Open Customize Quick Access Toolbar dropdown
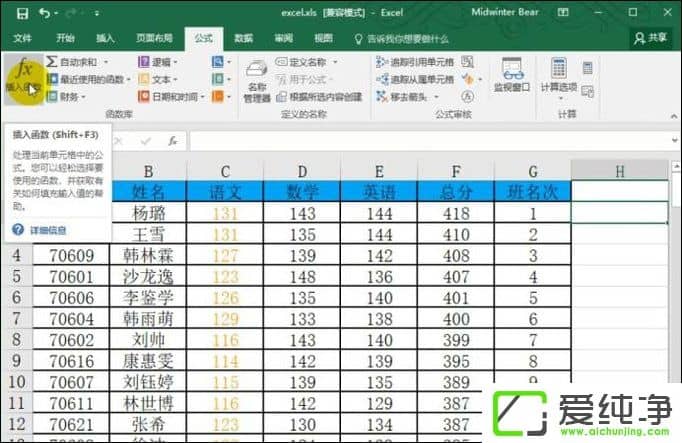This screenshot has height=443, width=682. (97, 13)
